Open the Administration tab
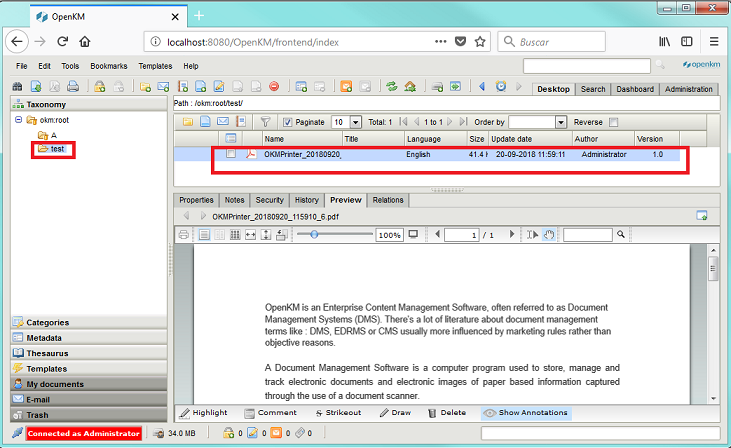The width and height of the screenshot is (731, 448). (x=689, y=89)
